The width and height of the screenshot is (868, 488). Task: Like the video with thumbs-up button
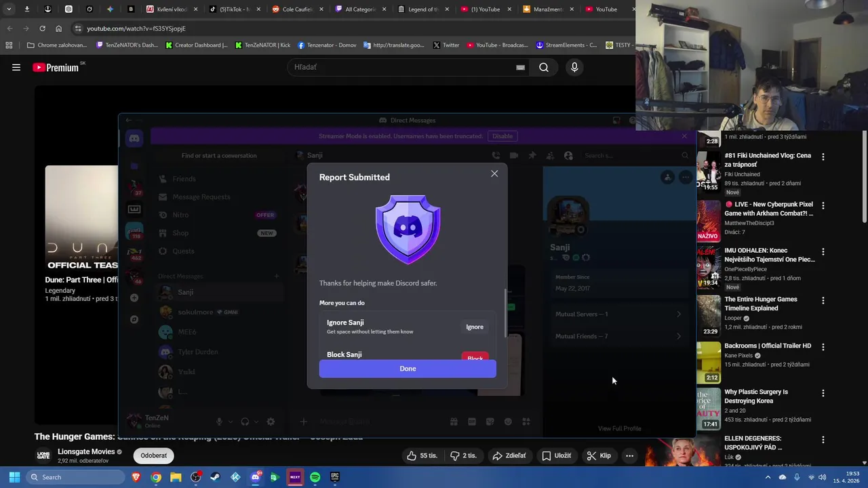(422, 455)
